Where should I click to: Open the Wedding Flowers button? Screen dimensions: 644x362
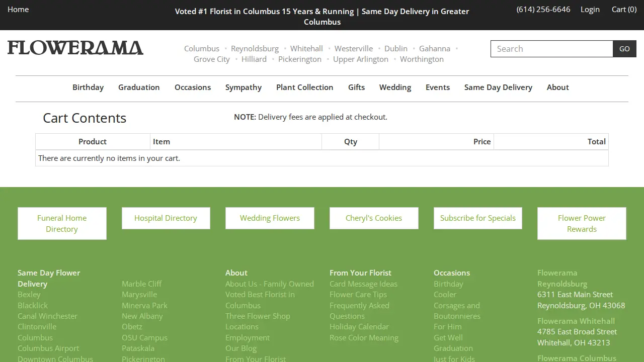270,218
